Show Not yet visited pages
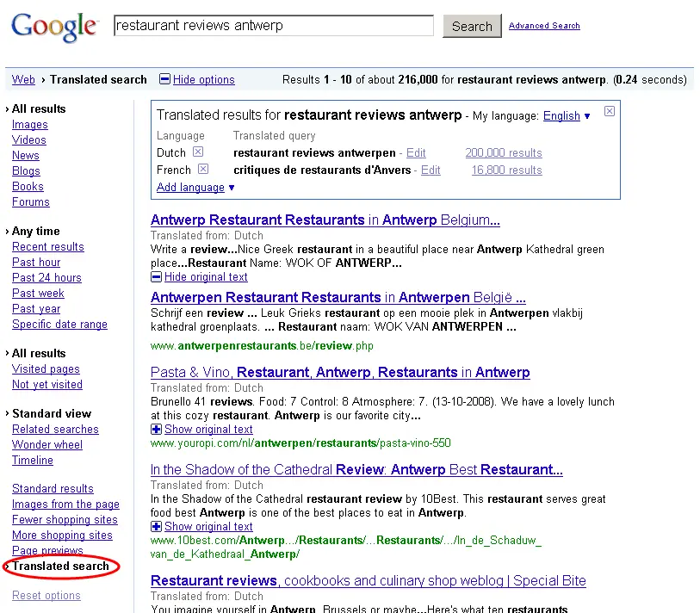The image size is (700, 613). point(47,384)
